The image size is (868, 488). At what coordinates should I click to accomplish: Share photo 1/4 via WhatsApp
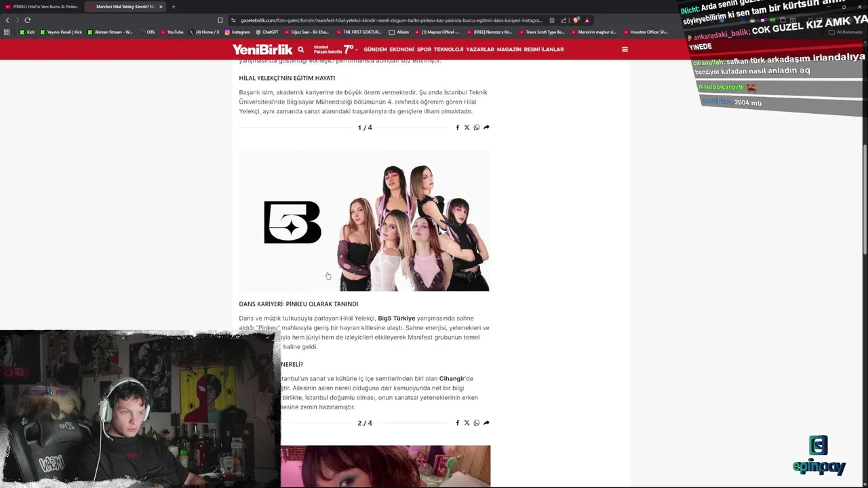tap(476, 127)
